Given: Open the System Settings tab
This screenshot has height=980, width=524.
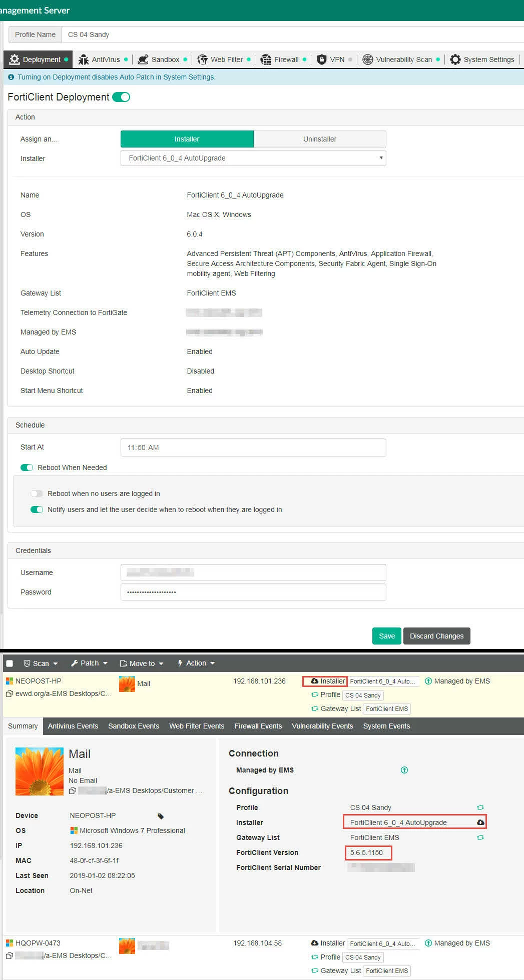Looking at the screenshot, I should [x=482, y=59].
